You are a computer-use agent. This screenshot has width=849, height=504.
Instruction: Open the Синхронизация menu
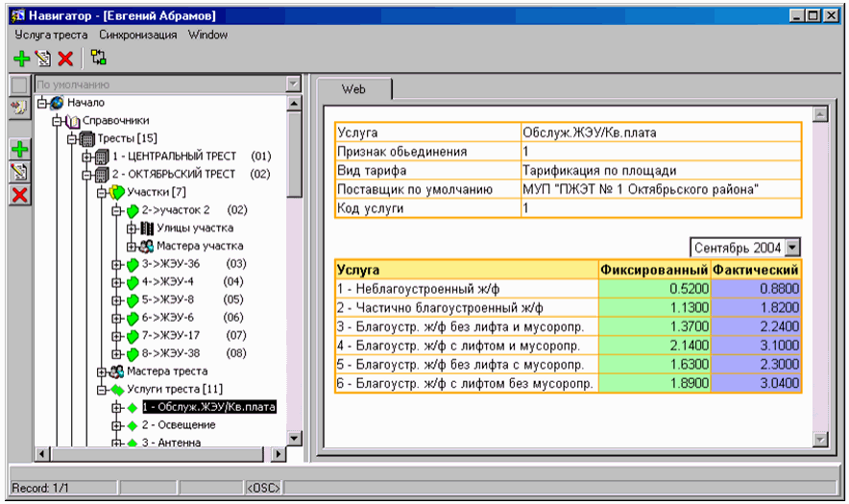[x=137, y=35]
